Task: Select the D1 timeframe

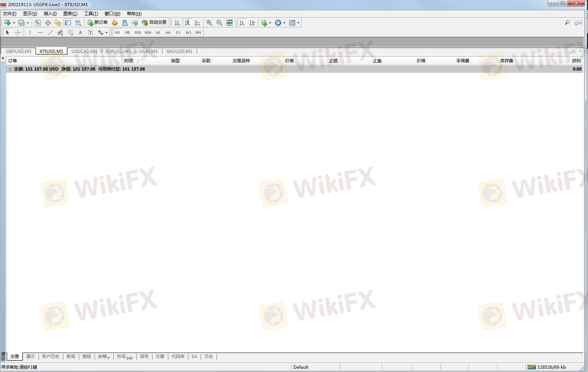Action: [x=178, y=32]
